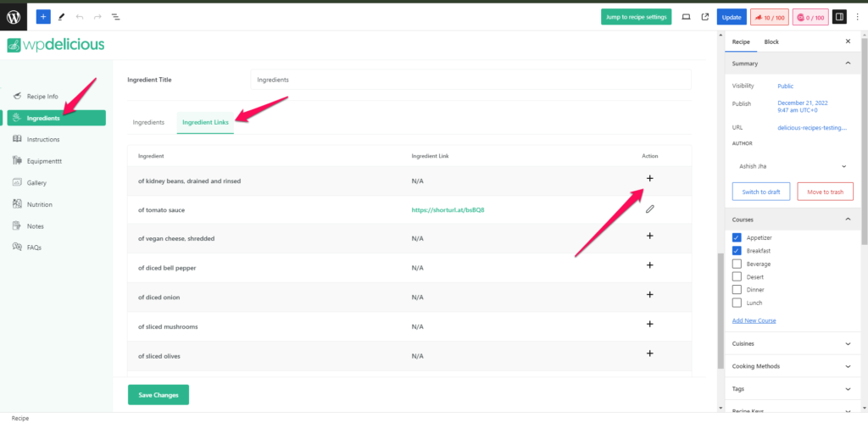Click the SEO score 10 / 100 badge
This screenshot has width=868, height=423.
pyautogui.click(x=770, y=17)
